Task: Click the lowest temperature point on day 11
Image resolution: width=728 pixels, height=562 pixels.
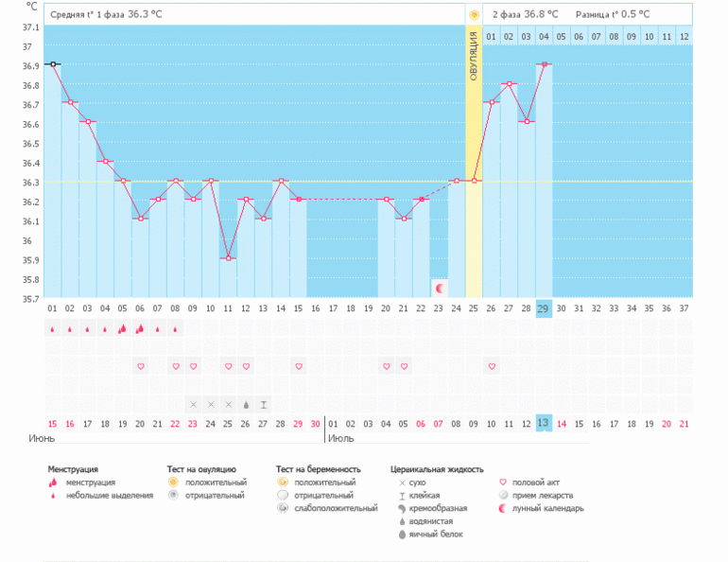Action: (x=228, y=258)
